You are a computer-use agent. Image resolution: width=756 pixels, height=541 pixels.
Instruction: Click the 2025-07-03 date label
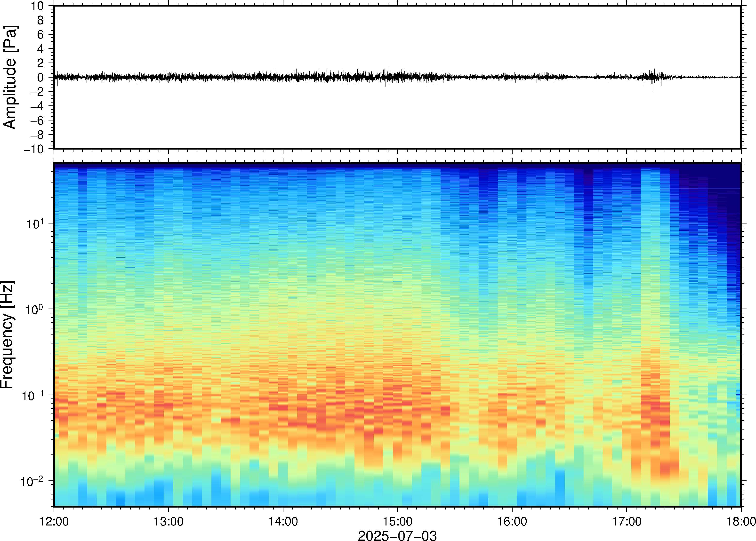click(x=397, y=536)
